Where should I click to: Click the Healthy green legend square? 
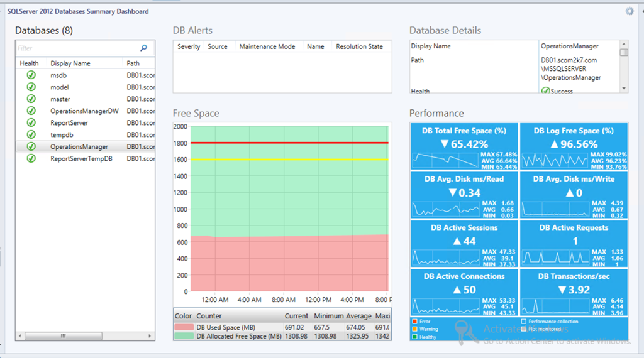(x=414, y=337)
